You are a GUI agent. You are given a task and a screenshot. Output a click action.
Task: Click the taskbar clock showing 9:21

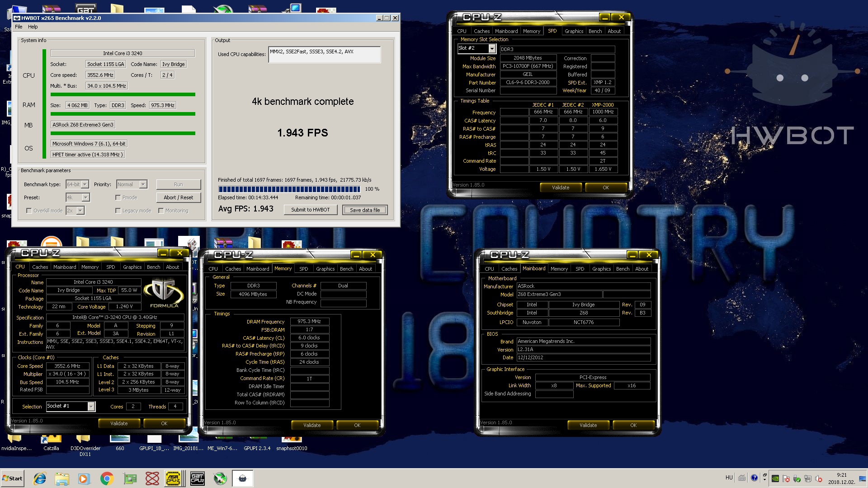[841, 478]
